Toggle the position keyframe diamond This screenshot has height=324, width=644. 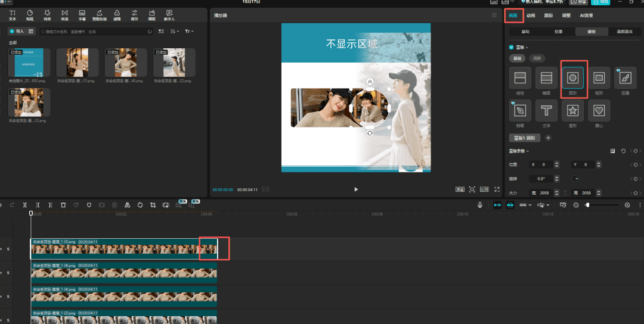click(636, 164)
